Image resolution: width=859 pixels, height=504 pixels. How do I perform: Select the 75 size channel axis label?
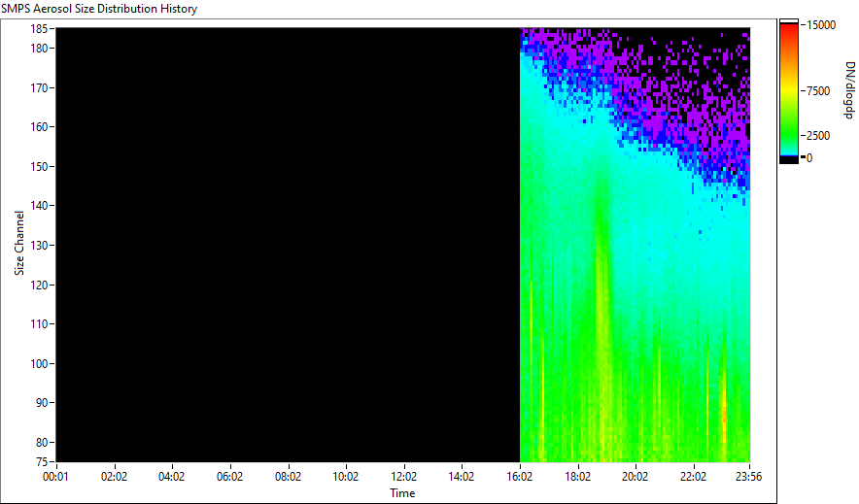(x=41, y=461)
